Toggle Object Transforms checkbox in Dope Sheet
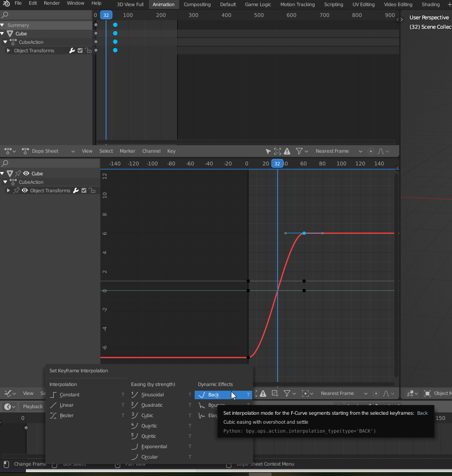This screenshot has width=452, height=476. (80, 50)
